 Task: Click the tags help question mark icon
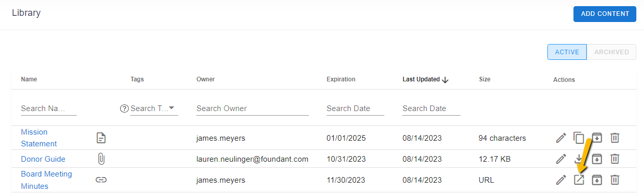coord(124,108)
